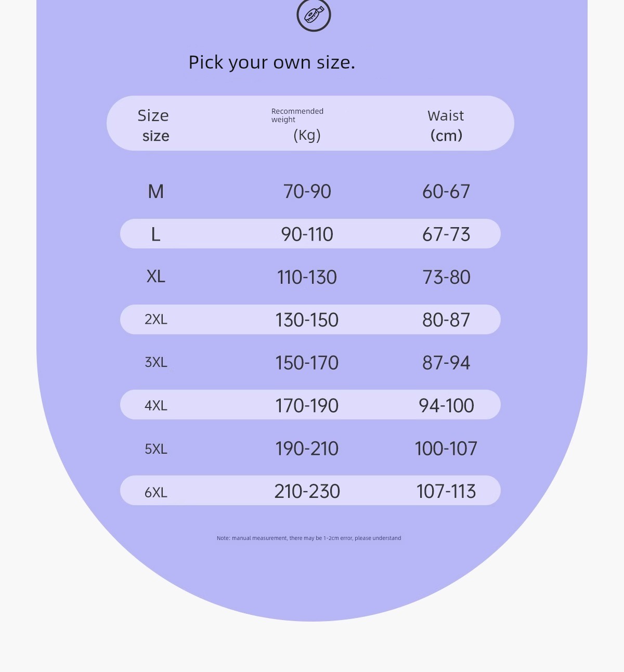
Task: Select the M size label
Action: pos(156,191)
